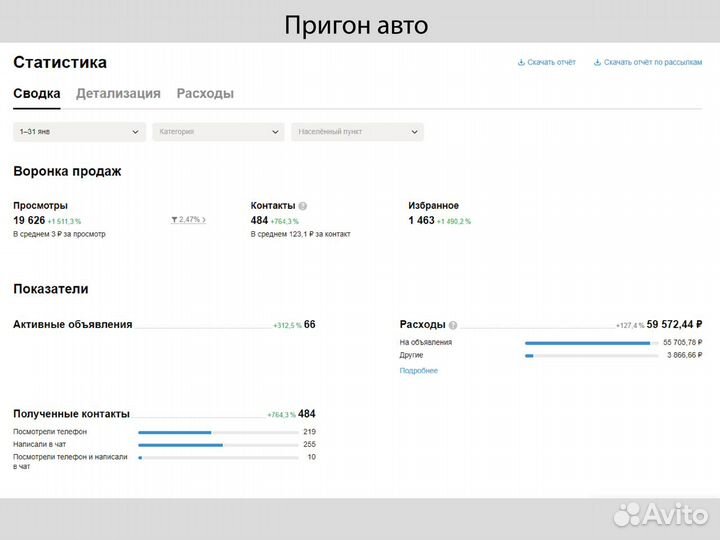Click the Просмотры value 19 626

coord(29,220)
